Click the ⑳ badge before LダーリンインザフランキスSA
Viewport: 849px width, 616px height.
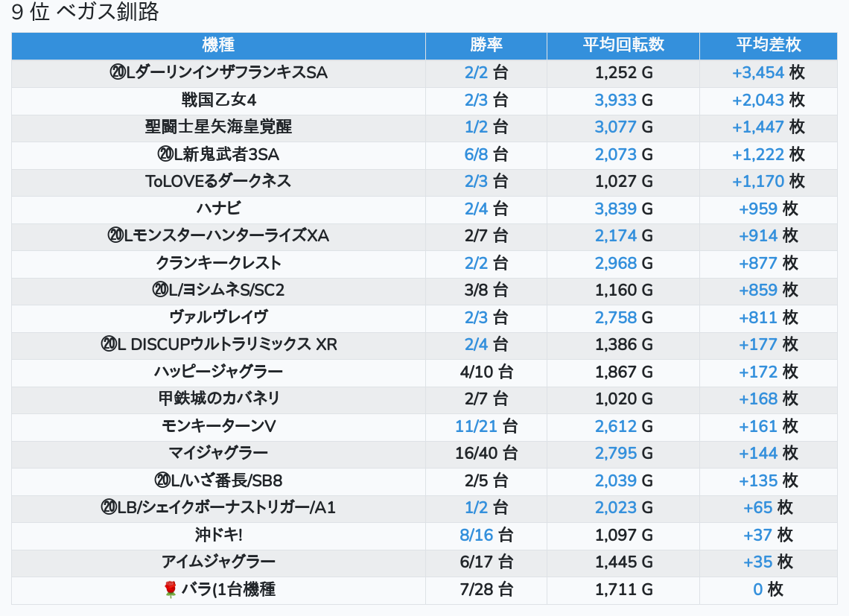click(x=117, y=73)
